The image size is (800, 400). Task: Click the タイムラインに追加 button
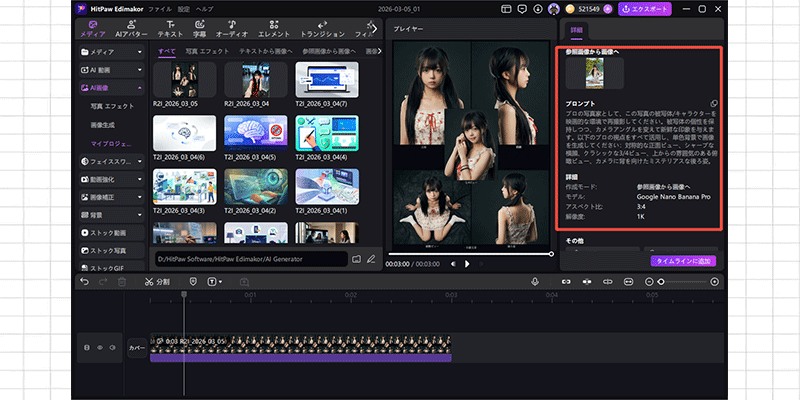coord(683,260)
